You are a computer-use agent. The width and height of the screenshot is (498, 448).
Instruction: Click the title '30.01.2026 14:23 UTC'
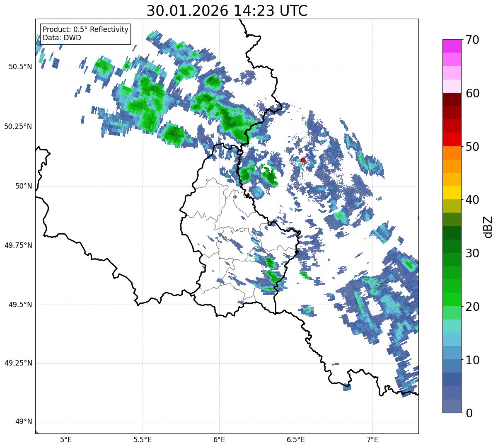coord(227,11)
